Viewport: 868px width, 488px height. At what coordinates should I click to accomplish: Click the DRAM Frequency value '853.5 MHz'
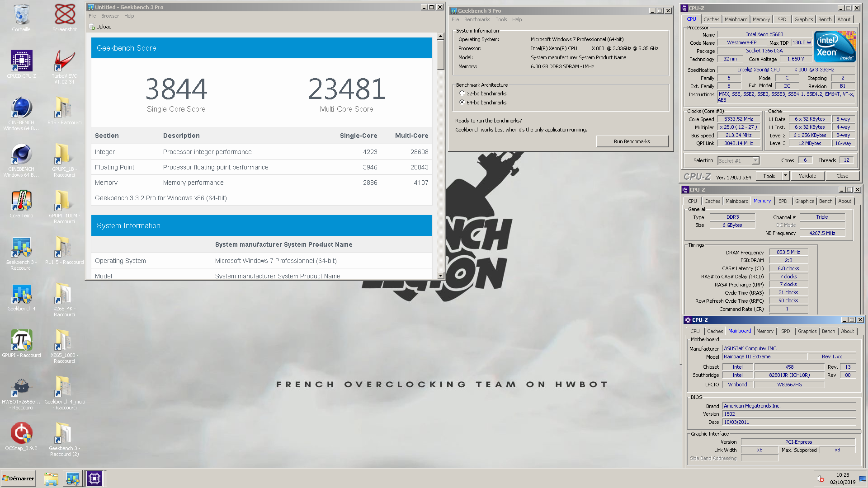click(788, 252)
